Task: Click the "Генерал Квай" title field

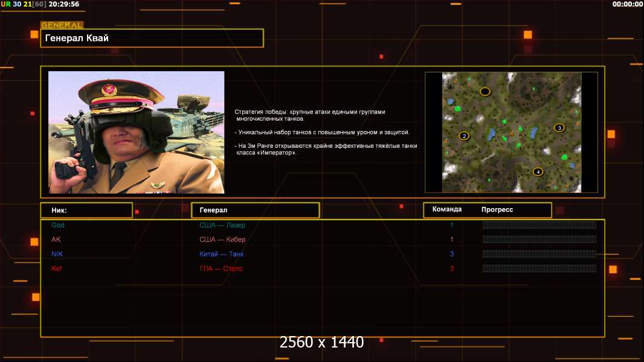Action: coord(152,38)
